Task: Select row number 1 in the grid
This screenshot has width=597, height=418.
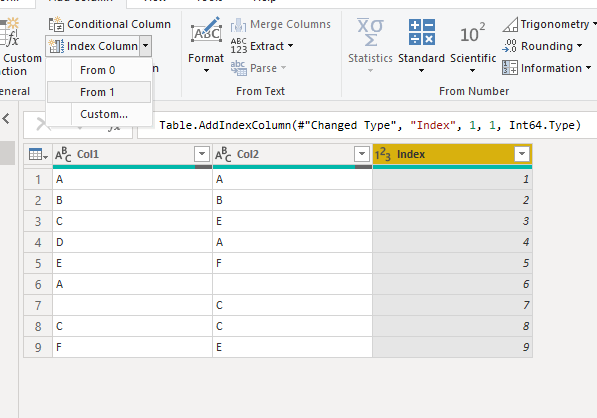Action: click(x=38, y=179)
